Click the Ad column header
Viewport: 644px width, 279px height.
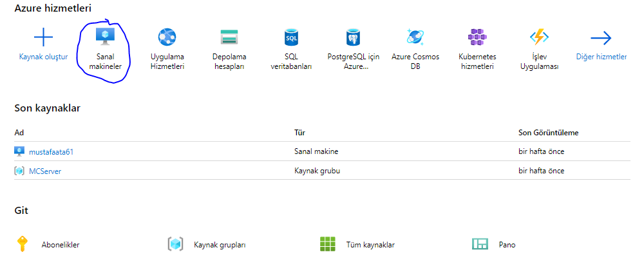click(x=19, y=133)
